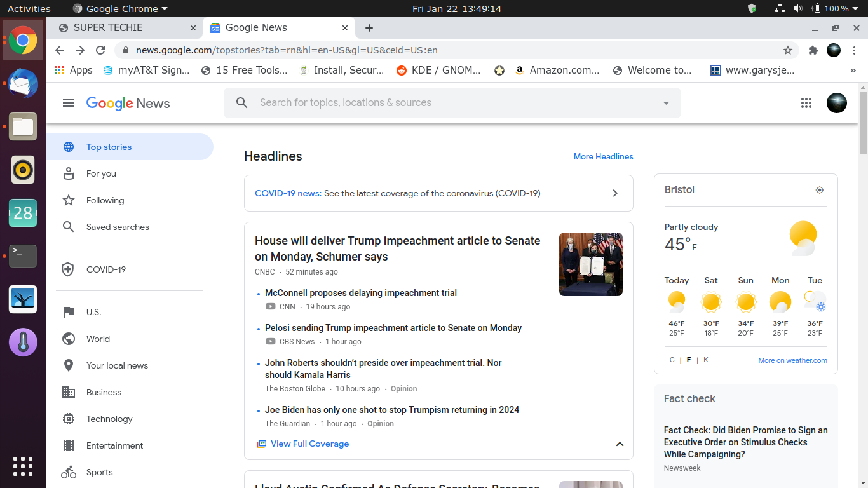Collapse the impeachment story coverage chevron
Viewport: 868px width, 488px height.
620,444
